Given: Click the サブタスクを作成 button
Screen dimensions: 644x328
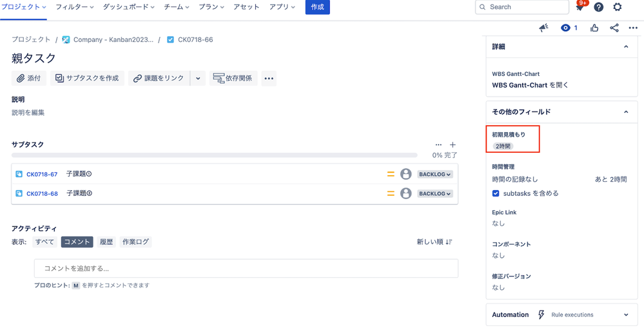Looking at the screenshot, I should (x=87, y=78).
